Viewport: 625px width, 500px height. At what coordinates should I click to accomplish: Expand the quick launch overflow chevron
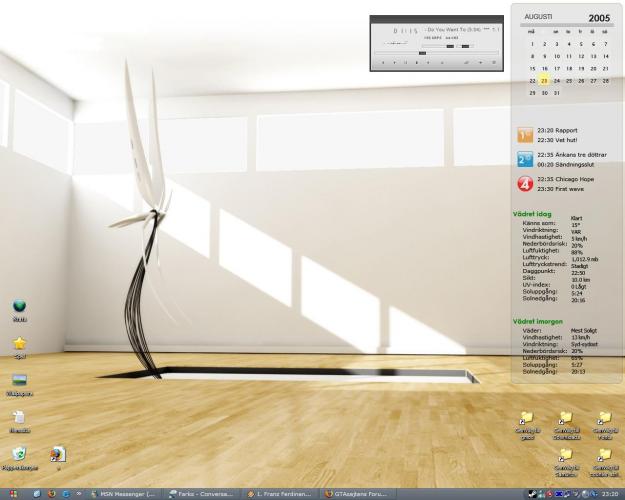point(81,493)
